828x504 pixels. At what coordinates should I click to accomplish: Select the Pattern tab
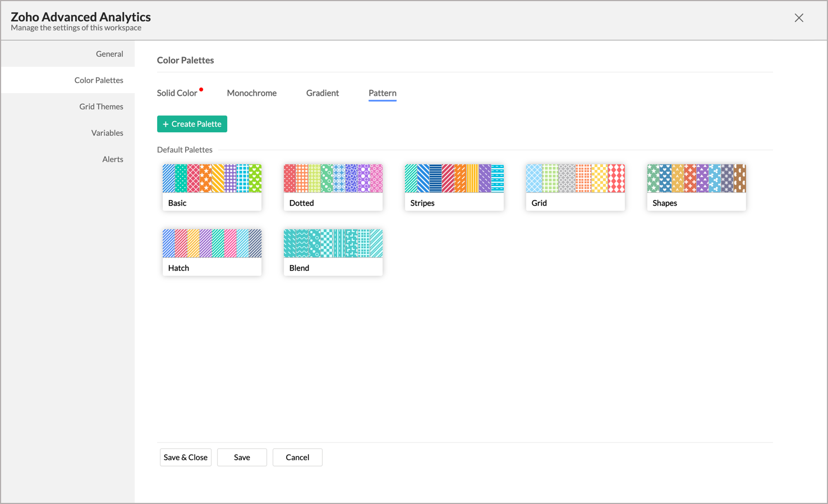(382, 93)
